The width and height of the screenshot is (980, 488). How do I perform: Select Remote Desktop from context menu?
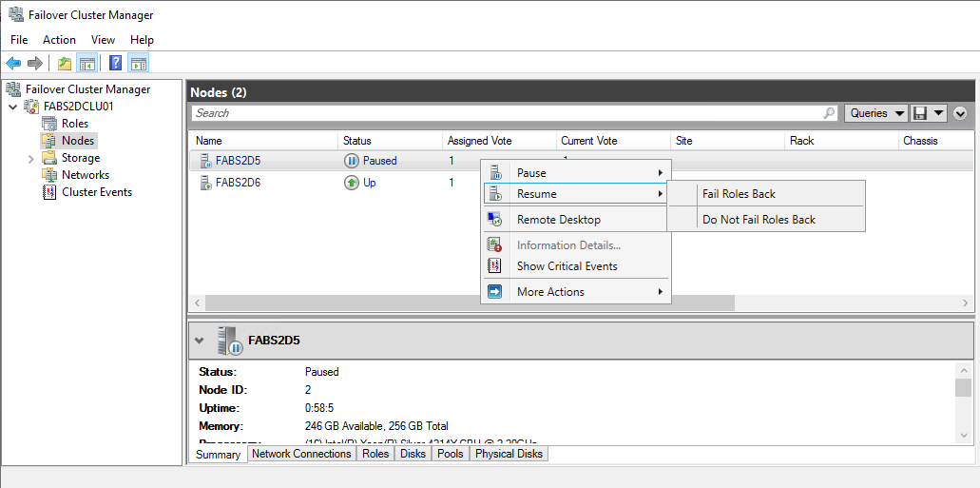tap(558, 220)
